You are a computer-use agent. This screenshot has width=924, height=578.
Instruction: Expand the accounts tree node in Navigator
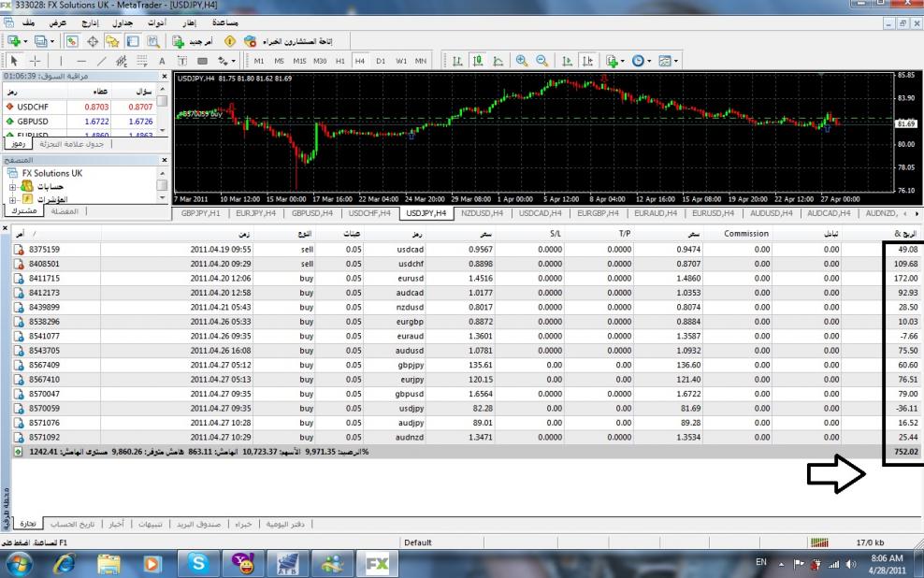12,186
